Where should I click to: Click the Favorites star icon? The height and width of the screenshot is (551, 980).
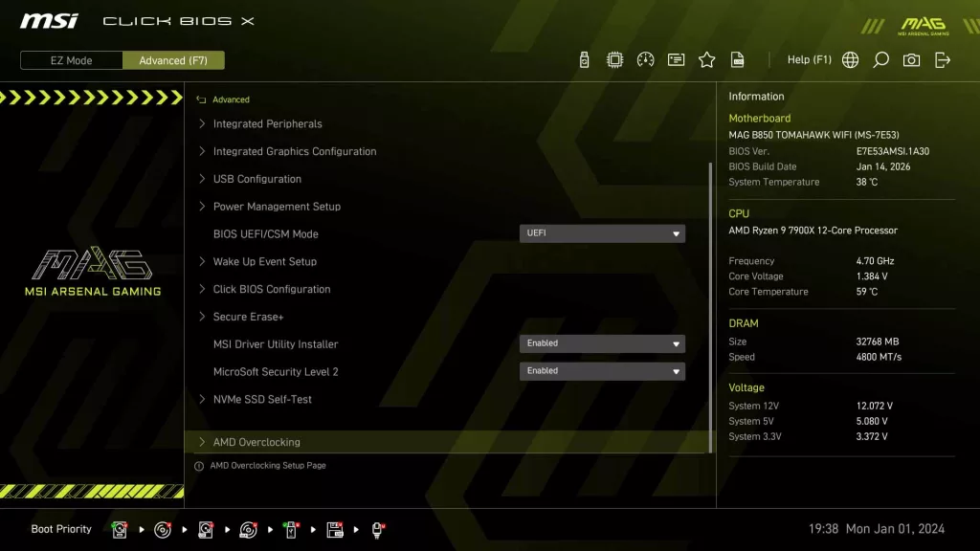(706, 60)
